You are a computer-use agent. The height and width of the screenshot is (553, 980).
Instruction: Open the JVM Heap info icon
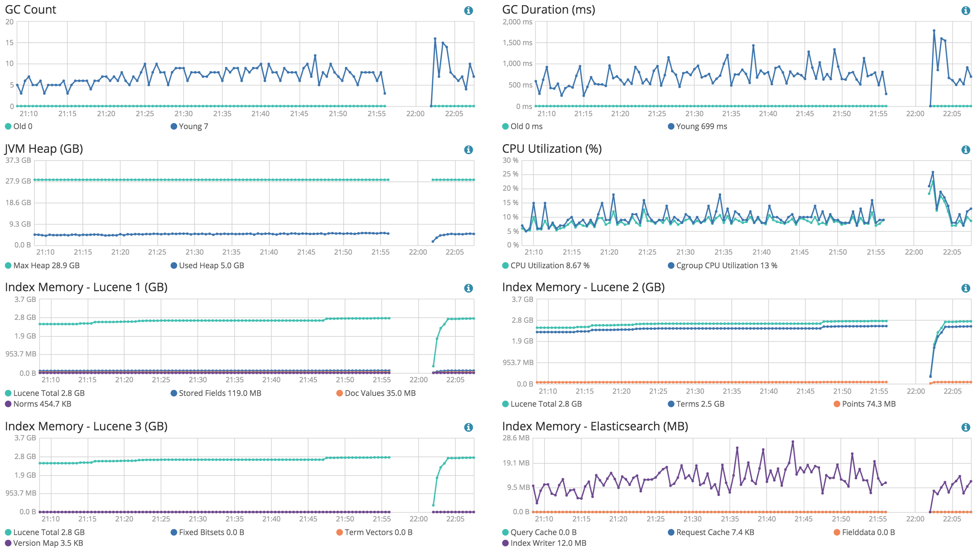pyautogui.click(x=468, y=150)
